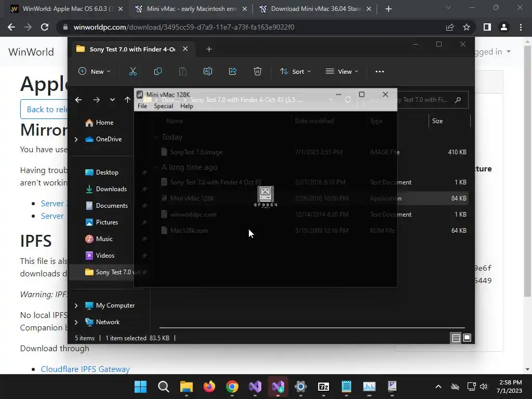The image size is (532, 399).
Task: Click the Chrome address bar URL
Action: tap(184, 28)
